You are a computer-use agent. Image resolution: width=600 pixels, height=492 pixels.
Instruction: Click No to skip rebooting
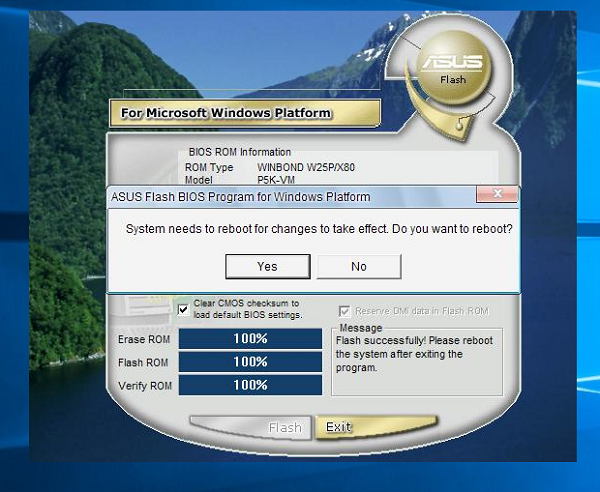pyautogui.click(x=359, y=266)
